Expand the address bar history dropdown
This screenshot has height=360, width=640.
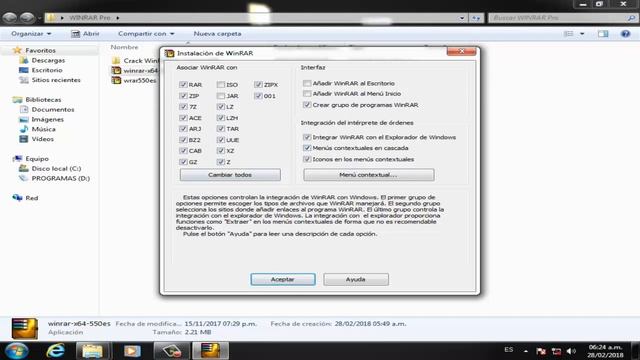[x=462, y=18]
